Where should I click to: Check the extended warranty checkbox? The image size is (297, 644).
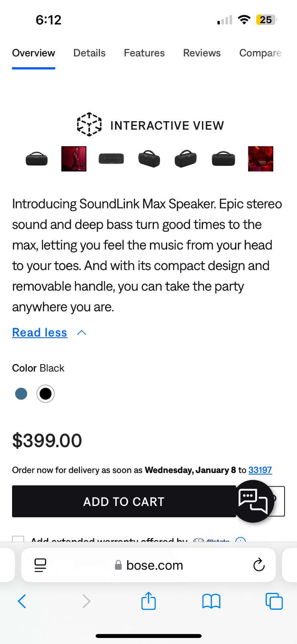click(18, 539)
